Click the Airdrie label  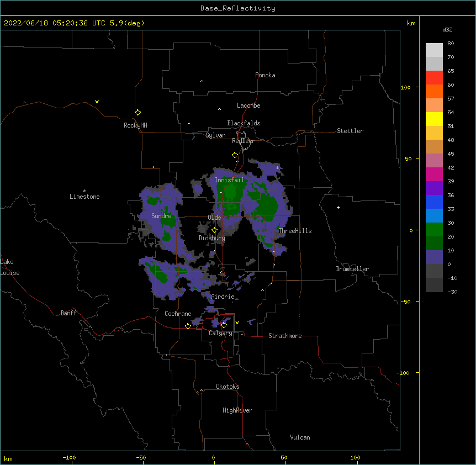click(223, 297)
